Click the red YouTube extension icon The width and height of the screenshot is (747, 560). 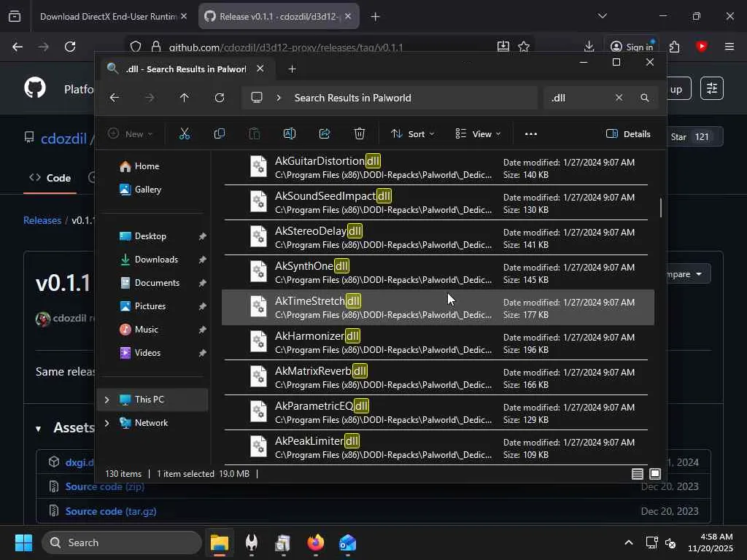[x=701, y=47]
